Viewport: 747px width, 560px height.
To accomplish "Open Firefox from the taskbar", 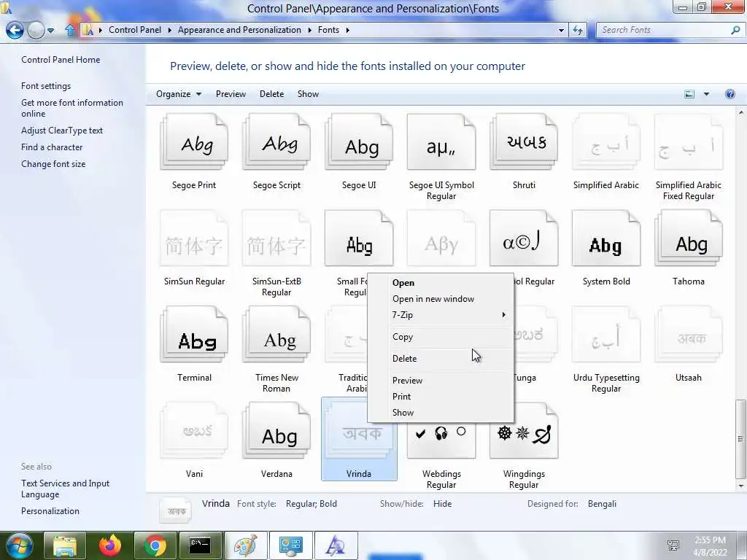I will (110, 545).
